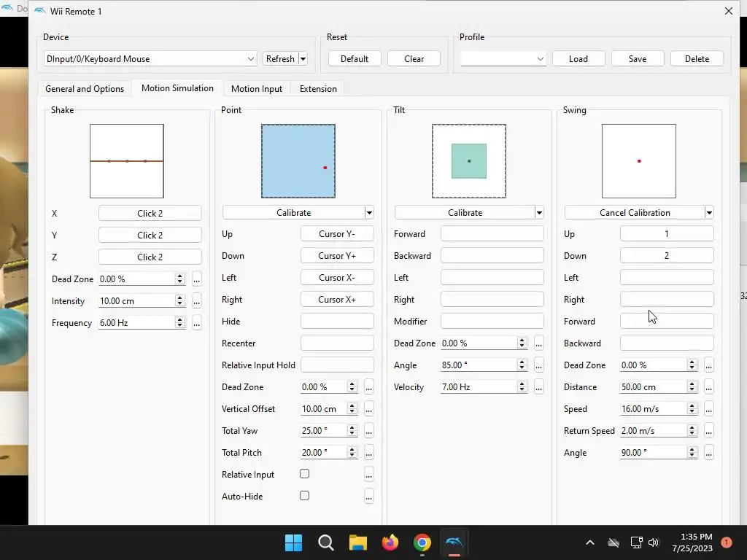Remap the Swing Up '1' button
The width and height of the screenshot is (747, 560).
pyautogui.click(x=667, y=234)
